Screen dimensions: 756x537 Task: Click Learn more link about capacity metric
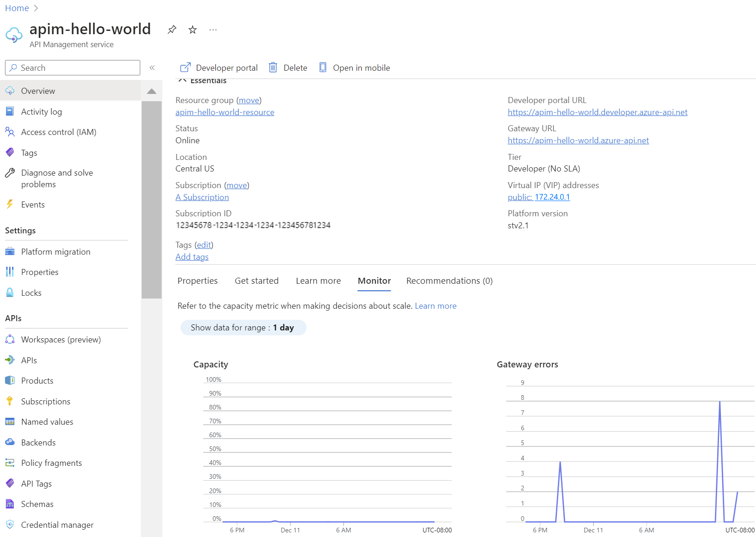pyautogui.click(x=435, y=306)
